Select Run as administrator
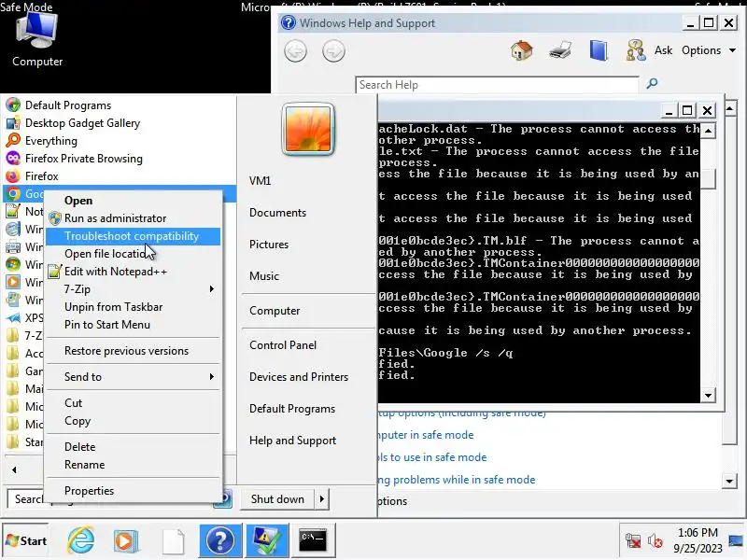 point(134,218)
